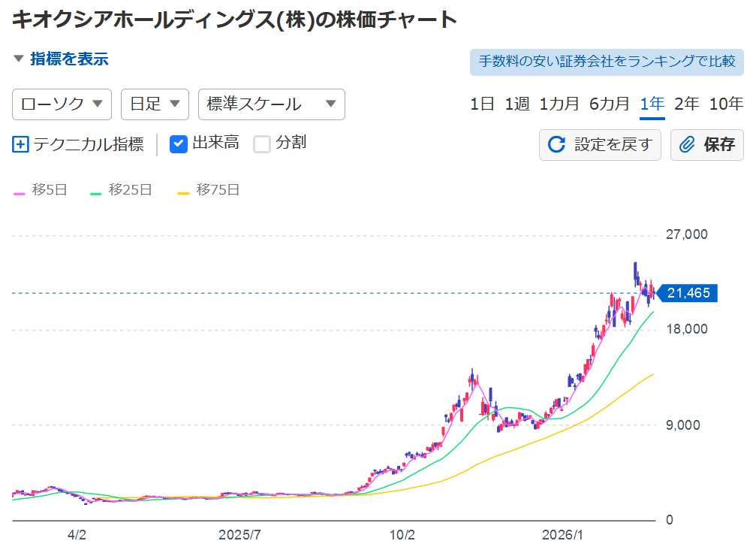
Task: Enable the 分割 split checkbox
Action: pos(262,144)
